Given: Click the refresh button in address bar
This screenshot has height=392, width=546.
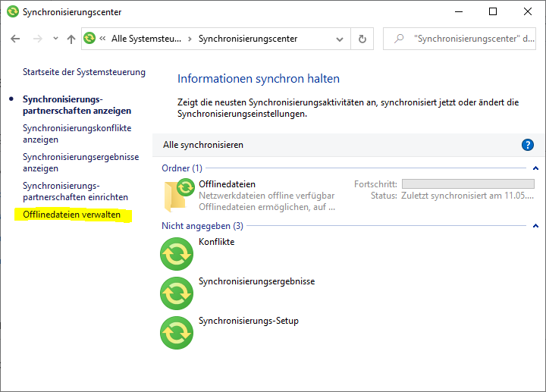Looking at the screenshot, I should click(x=362, y=39).
